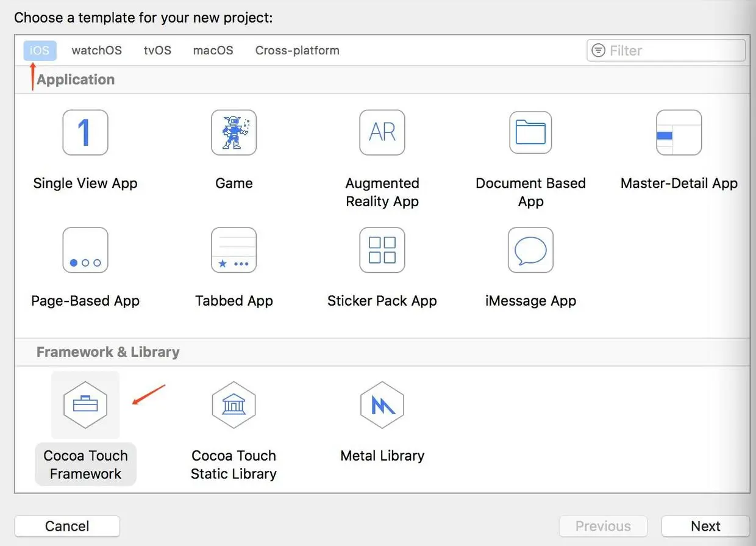Pick the Tabbed App template icon
The height and width of the screenshot is (546, 756).
(234, 250)
